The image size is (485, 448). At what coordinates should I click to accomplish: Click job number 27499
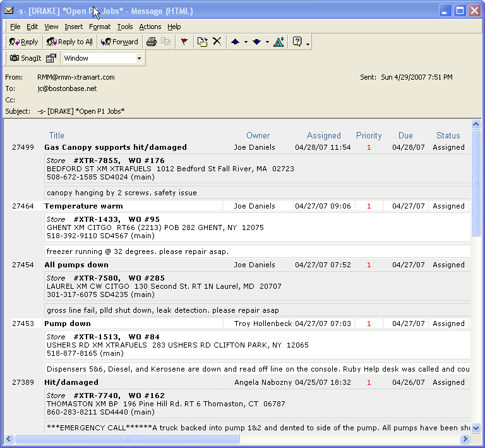(23, 147)
